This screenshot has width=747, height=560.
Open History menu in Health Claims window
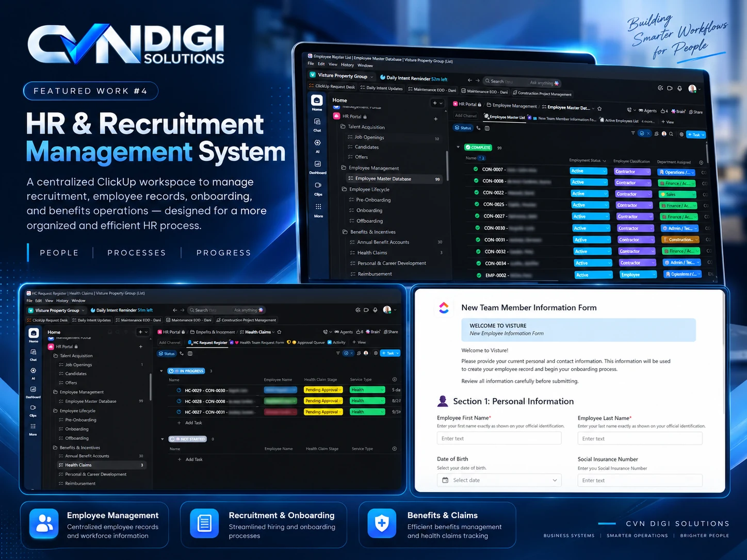tap(62, 301)
